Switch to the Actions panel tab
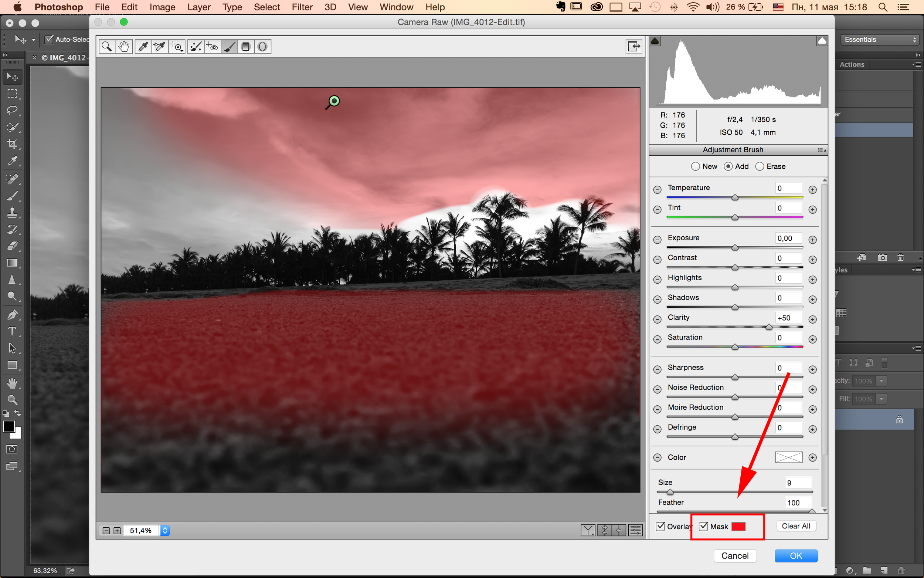 [852, 64]
